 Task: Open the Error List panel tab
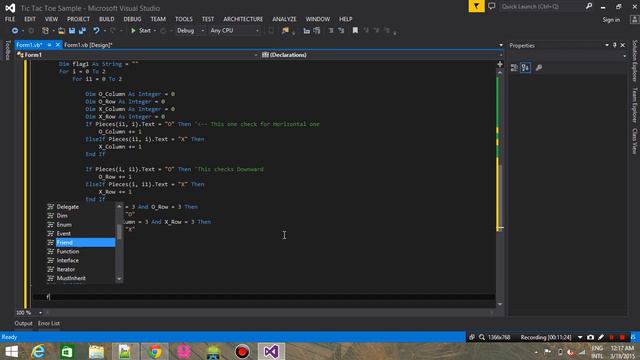click(49, 323)
